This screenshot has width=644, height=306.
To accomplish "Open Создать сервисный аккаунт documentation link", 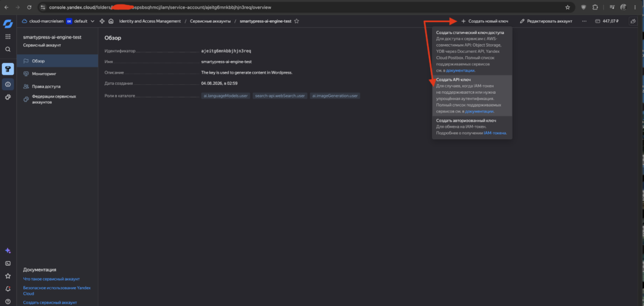I will [x=50, y=303].
